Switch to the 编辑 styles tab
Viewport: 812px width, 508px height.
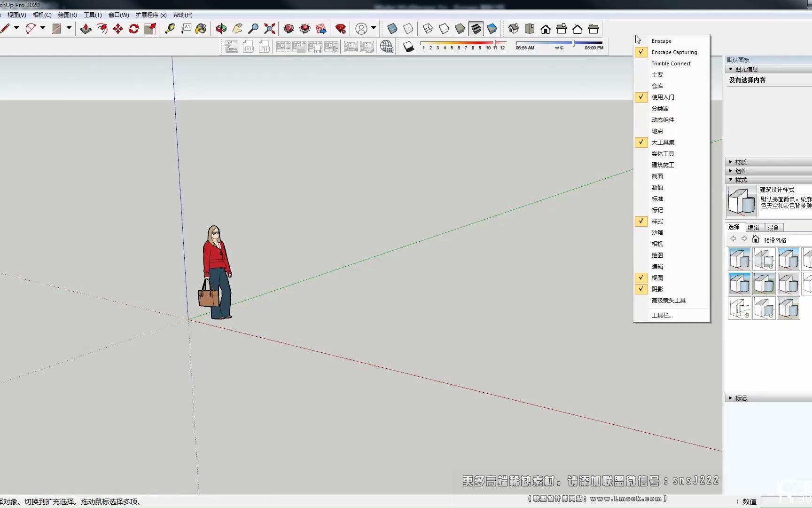click(753, 227)
